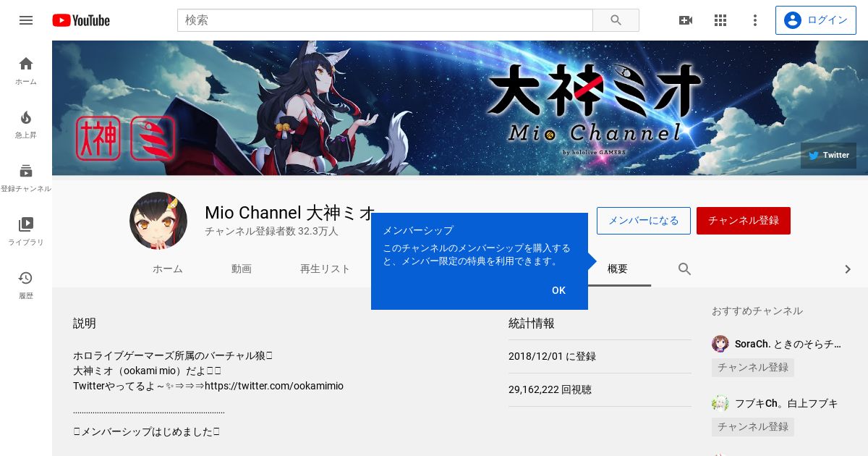Open 登録チャンネル subscriptions in sidebar
Screen dimensions: 868x456
[26, 178]
